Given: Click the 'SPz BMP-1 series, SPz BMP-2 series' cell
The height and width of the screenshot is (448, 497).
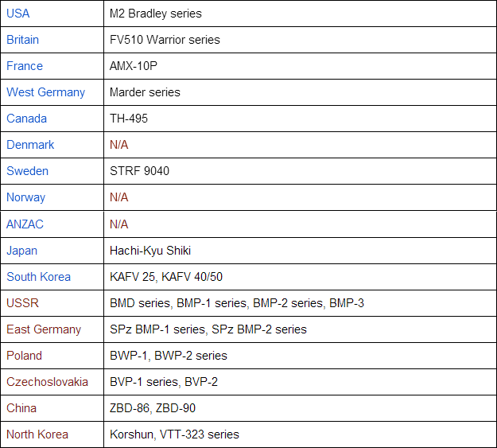Looking at the screenshot, I should (x=300, y=329).
